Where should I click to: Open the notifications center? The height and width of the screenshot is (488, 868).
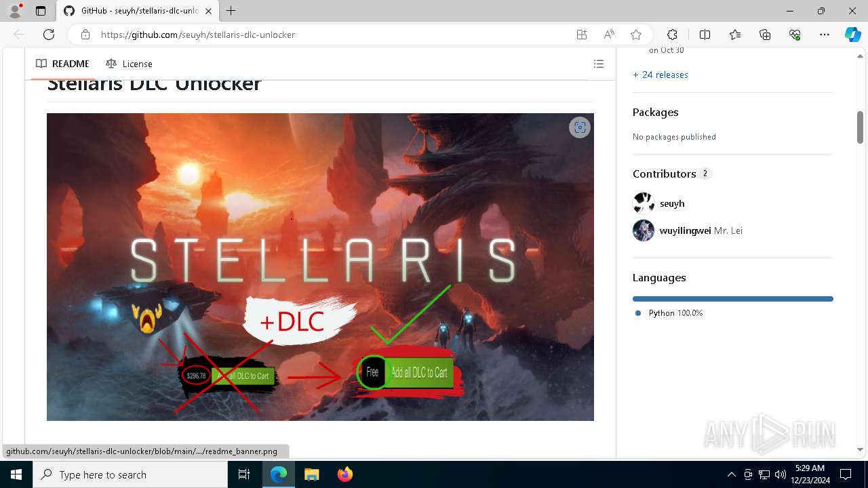point(846,474)
